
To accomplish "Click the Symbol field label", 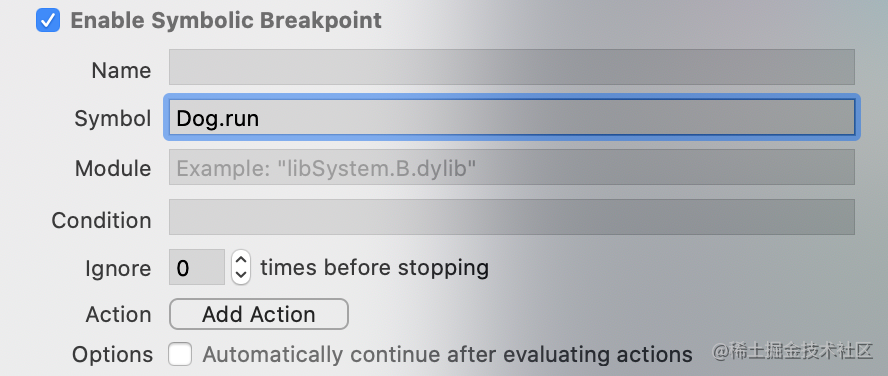I will coord(113,119).
